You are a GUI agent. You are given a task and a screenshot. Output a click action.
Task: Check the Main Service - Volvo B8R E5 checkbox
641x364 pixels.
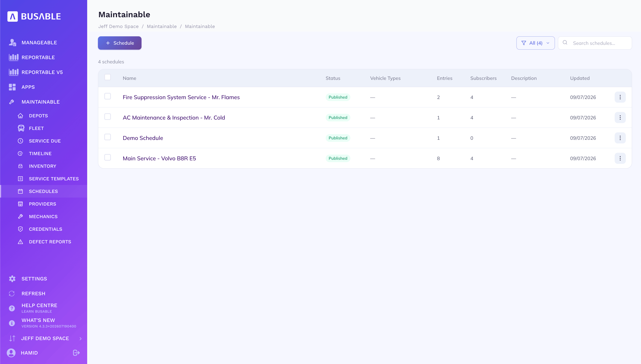point(108,158)
